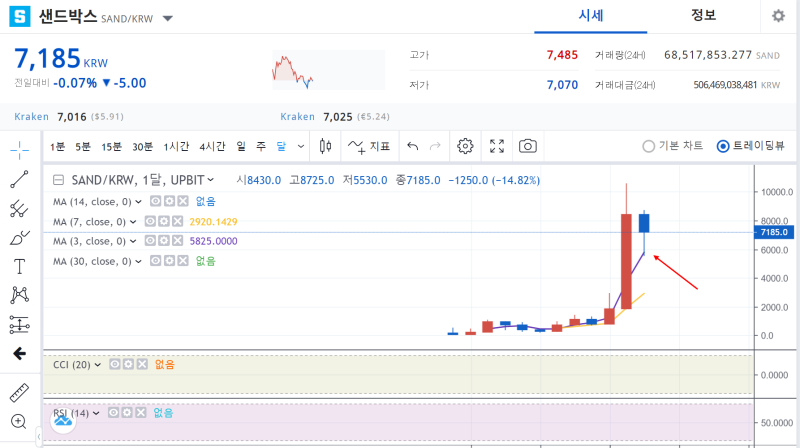Click the first Kraken price link
Viewport: 800px width, 448px height.
pyautogui.click(x=69, y=117)
